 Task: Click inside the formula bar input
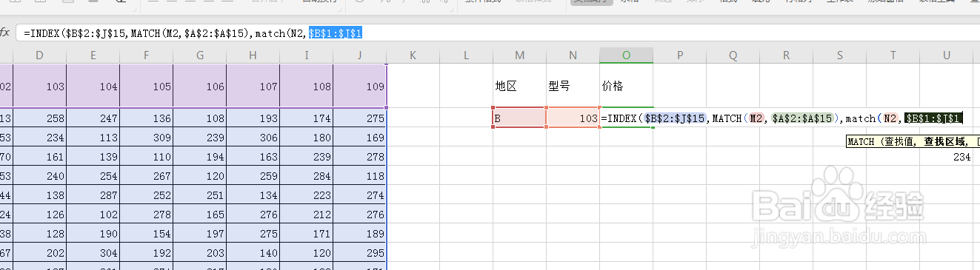[x=496, y=33]
